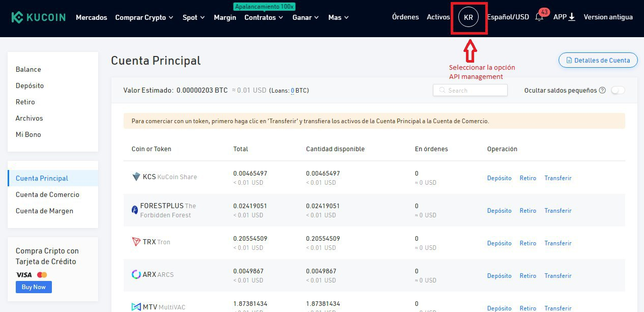
Task: Click the ARX ARCS icon
Action: 136,274
